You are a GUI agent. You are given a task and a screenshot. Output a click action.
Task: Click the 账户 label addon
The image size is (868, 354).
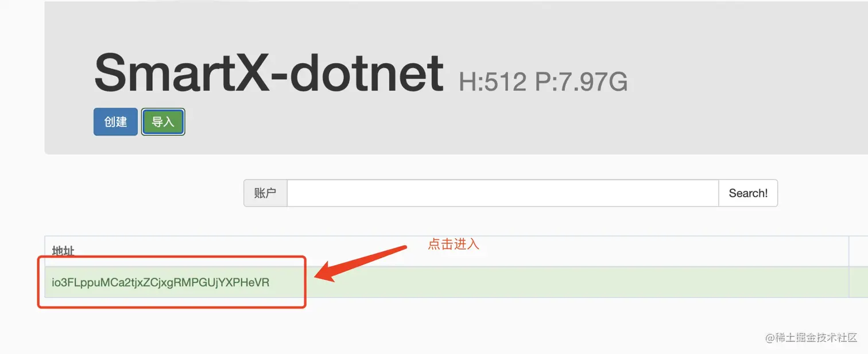click(265, 193)
